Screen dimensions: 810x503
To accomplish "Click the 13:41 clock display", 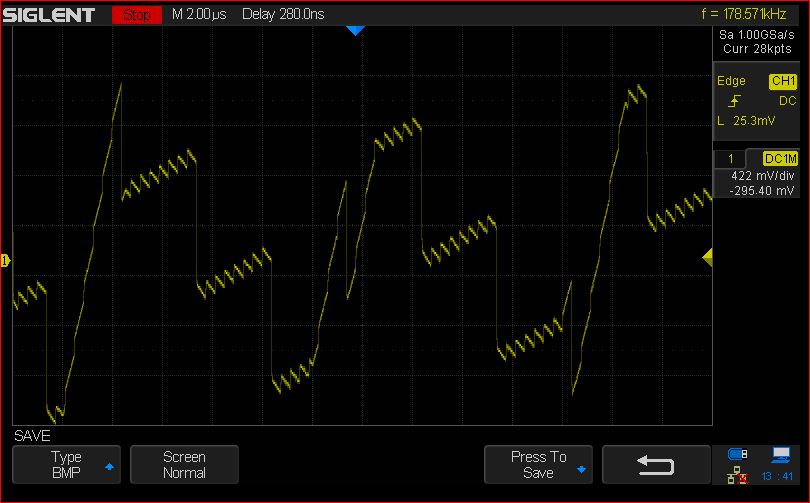I will tap(777, 476).
